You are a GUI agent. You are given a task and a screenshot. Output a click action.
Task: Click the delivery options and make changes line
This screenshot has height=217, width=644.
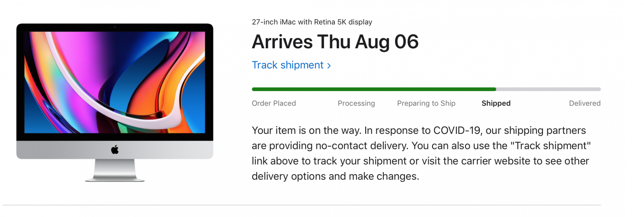[335, 176]
